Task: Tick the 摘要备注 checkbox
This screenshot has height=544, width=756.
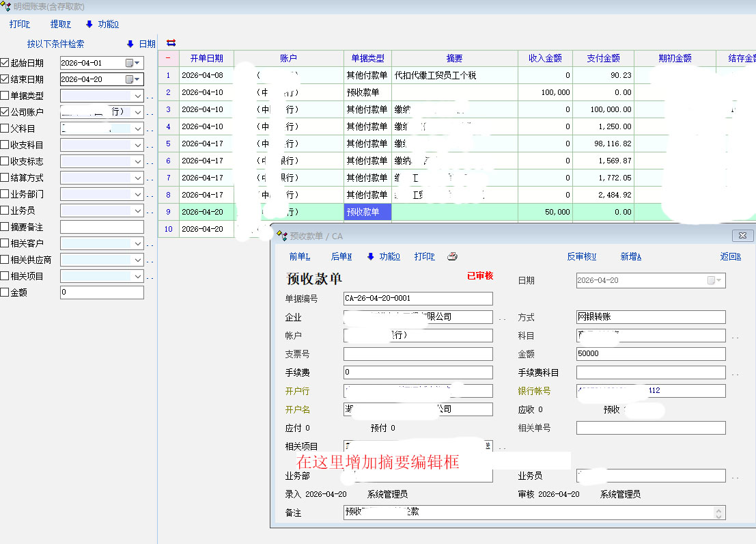Action: (5, 227)
